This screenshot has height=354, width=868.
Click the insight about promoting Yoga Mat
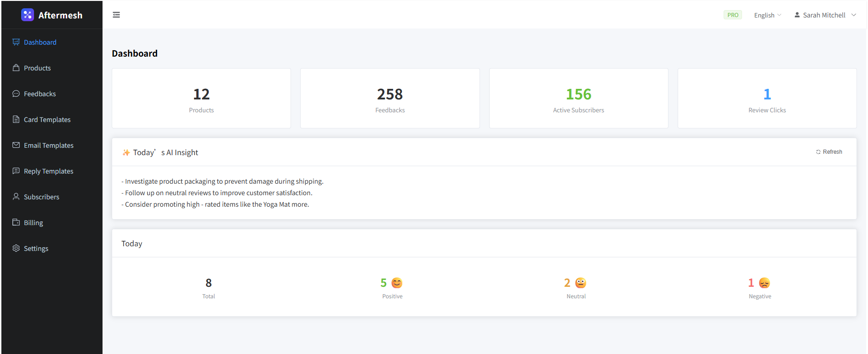coord(215,204)
